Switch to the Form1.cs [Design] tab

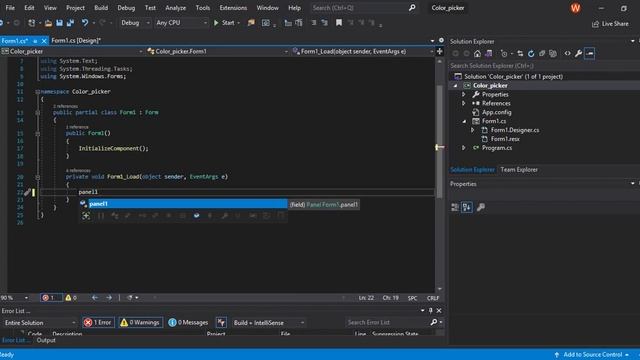(76, 40)
